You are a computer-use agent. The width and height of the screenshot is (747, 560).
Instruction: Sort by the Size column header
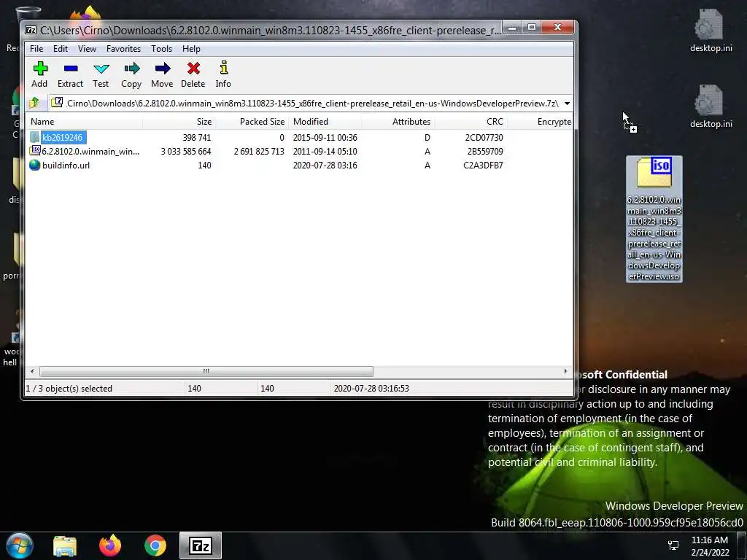coord(179,122)
